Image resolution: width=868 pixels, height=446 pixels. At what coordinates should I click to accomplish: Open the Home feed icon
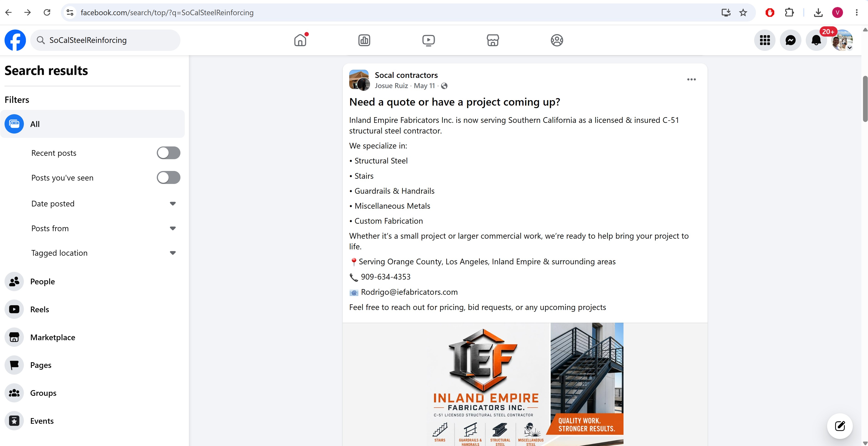[300, 40]
